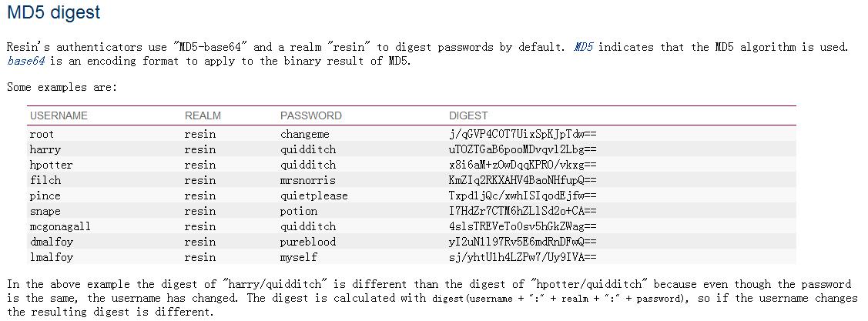
Task: Select the "lmalfoy" username entry
Action: click(x=51, y=257)
